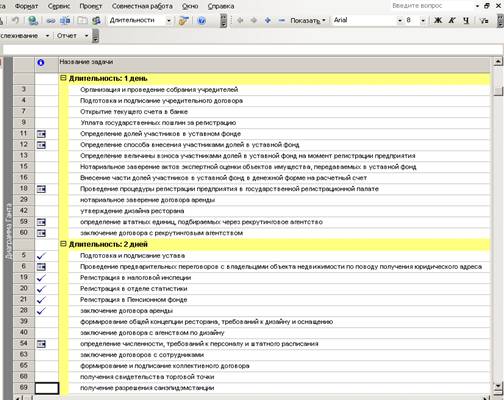Click the green plus show subtasks icon

267,20
